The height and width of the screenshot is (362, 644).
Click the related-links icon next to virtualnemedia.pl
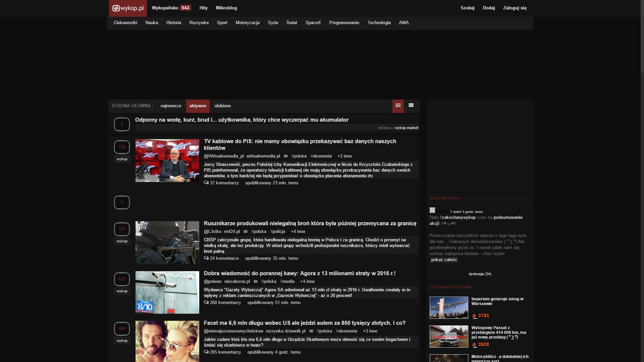(x=286, y=156)
